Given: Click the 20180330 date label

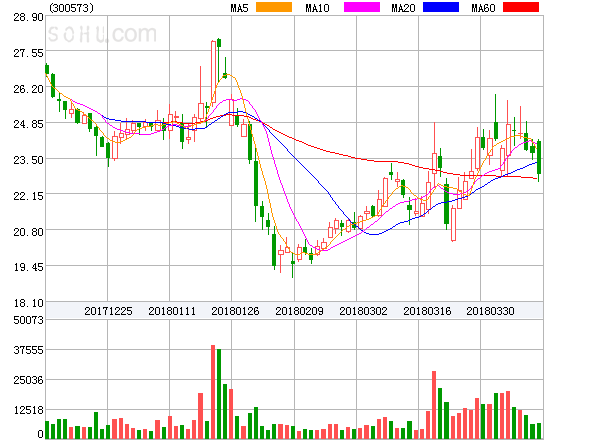Looking at the screenshot, I should 490,311.
